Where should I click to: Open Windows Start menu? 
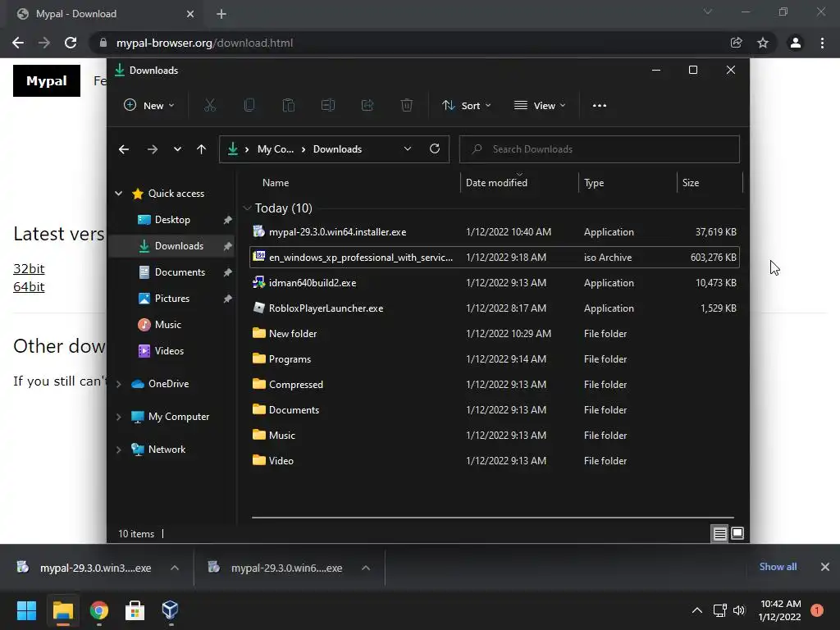pos(26,610)
